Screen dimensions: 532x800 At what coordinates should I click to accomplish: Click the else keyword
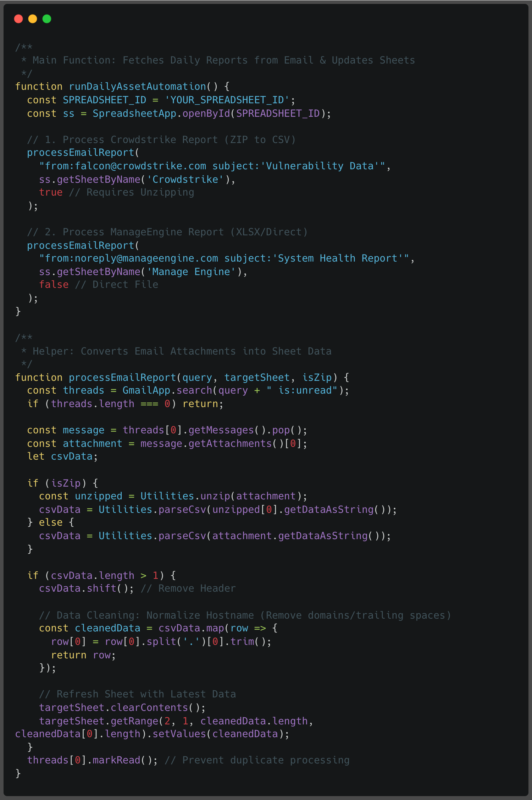(51, 522)
